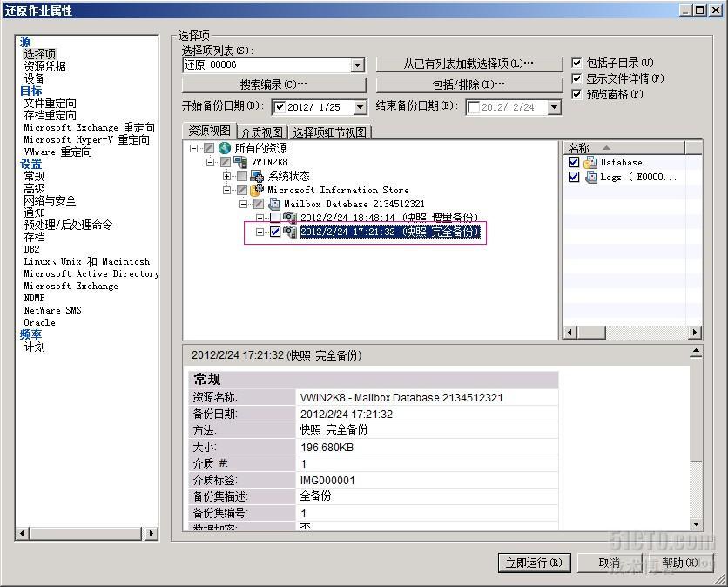This screenshot has height=587, width=728.
Task: Click 取消 button
Action: point(610,563)
